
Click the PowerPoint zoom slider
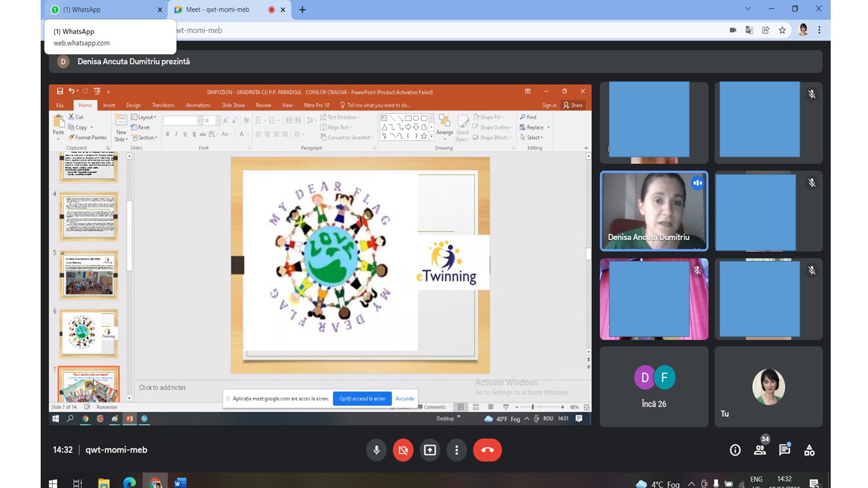(x=532, y=407)
